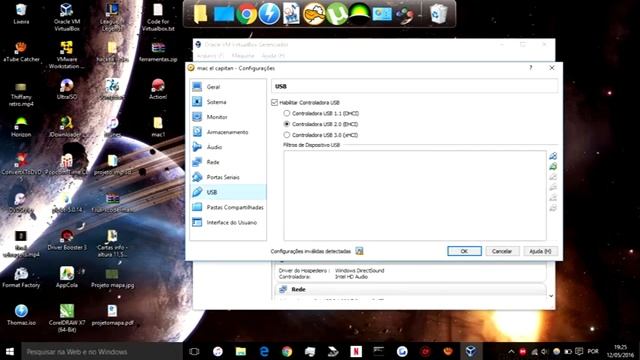Select Controladora USB 1.1 (OHCI) option
Image resolution: width=640 pixels, height=360 pixels.
coord(287,113)
